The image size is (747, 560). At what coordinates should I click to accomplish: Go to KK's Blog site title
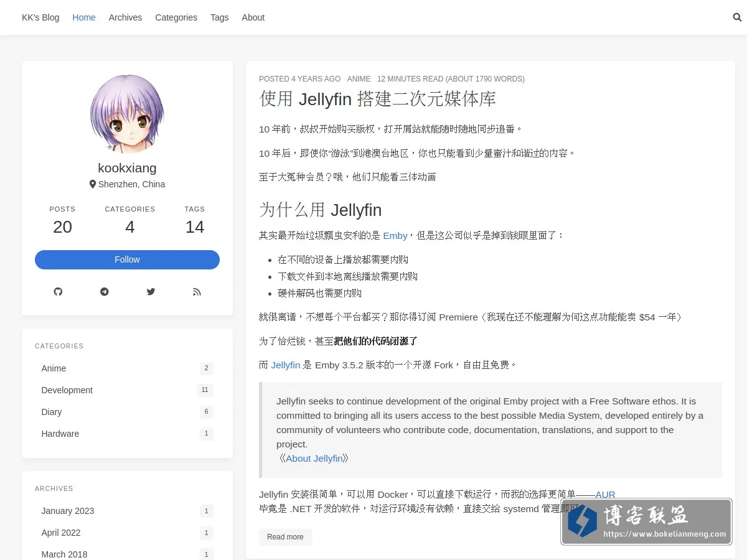tap(40, 17)
